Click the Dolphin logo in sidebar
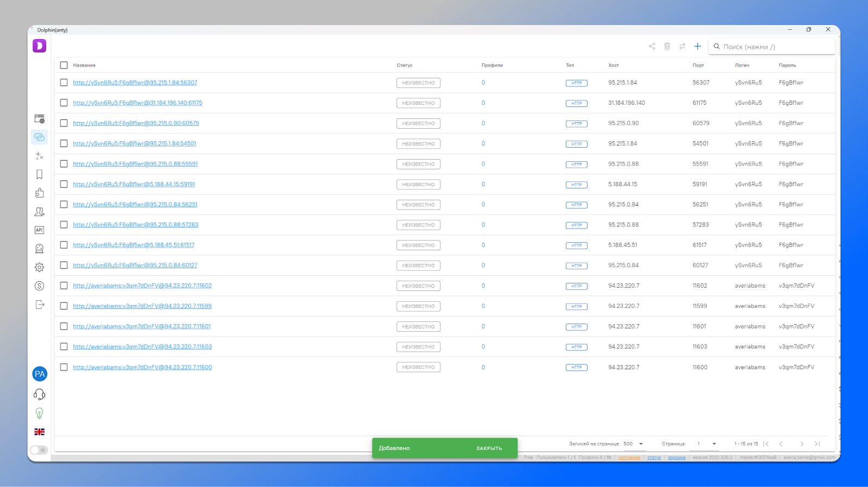 pyautogui.click(x=40, y=46)
